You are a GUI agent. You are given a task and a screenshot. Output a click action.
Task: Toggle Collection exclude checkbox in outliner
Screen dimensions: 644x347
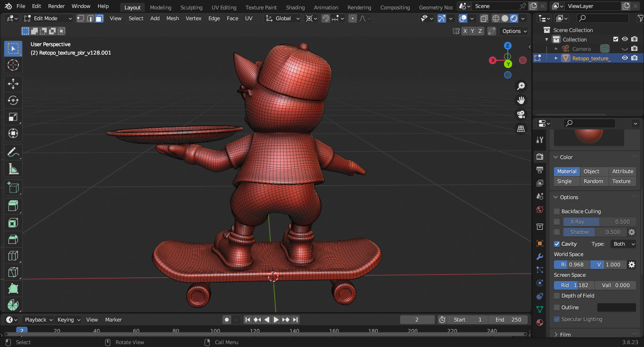tap(615, 40)
